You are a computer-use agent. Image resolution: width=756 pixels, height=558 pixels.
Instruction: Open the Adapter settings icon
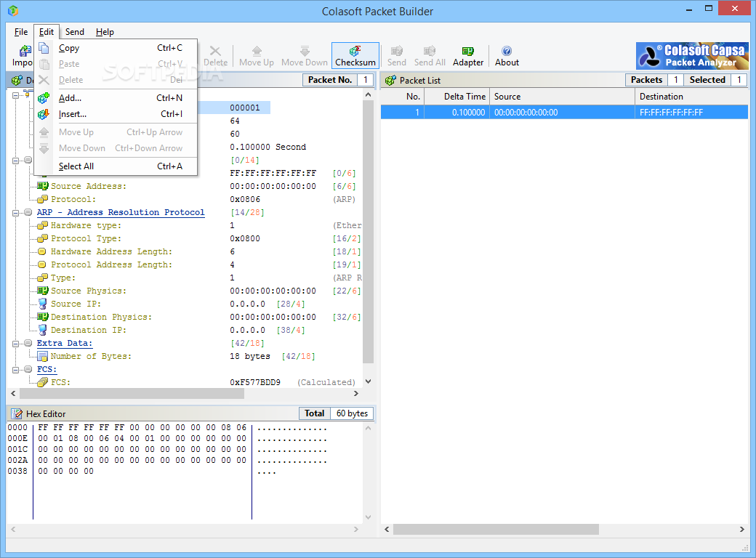pos(467,56)
